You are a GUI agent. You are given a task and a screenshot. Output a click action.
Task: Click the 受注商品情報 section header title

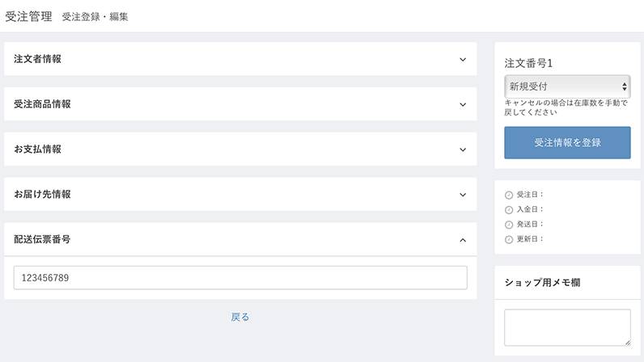(x=42, y=104)
